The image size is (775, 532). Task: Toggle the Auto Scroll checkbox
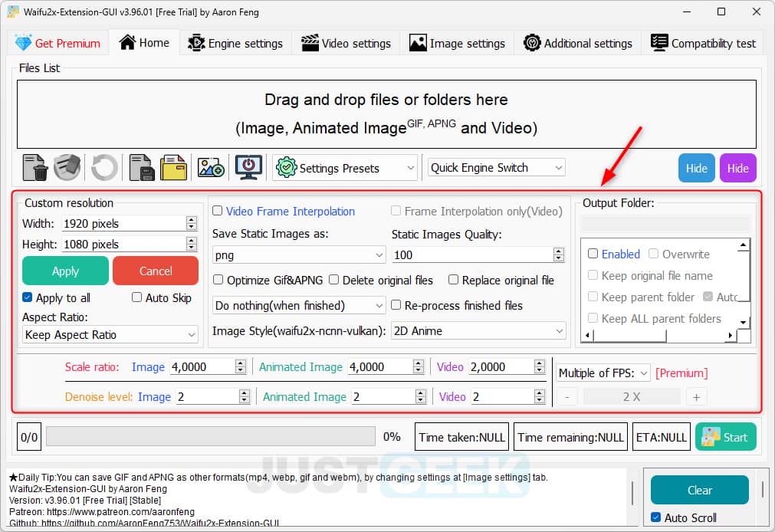(656, 517)
